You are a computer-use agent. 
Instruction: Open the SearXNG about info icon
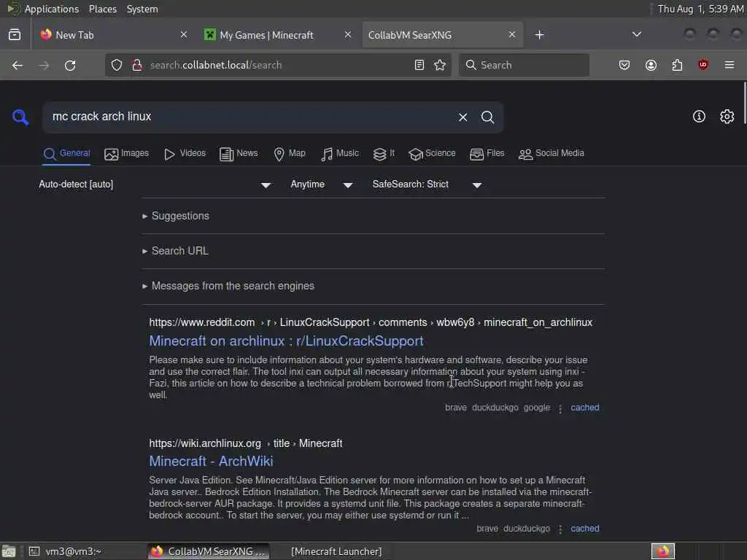click(x=699, y=116)
